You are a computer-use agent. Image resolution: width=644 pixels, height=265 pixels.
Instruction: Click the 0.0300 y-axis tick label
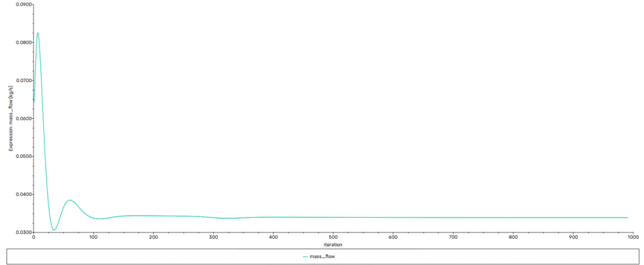point(21,232)
